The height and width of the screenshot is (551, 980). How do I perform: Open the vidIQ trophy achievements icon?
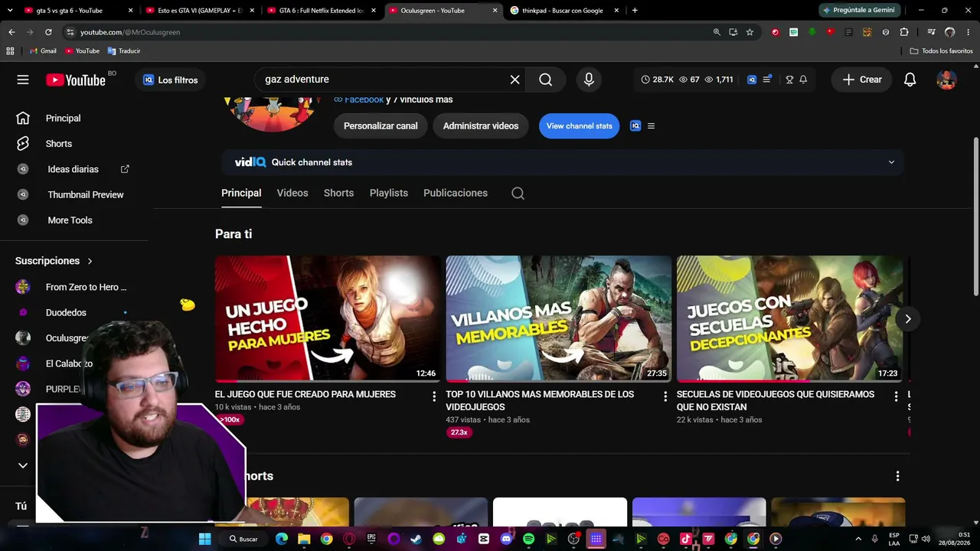tap(789, 80)
